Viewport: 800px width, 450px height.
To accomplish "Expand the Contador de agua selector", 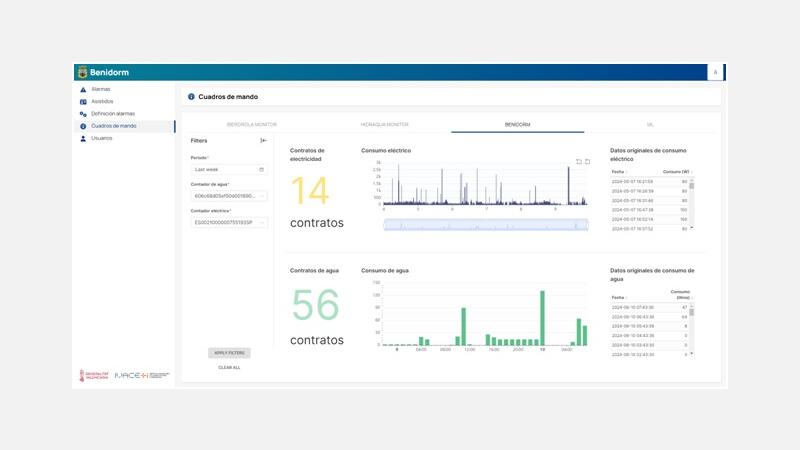I will (x=229, y=196).
